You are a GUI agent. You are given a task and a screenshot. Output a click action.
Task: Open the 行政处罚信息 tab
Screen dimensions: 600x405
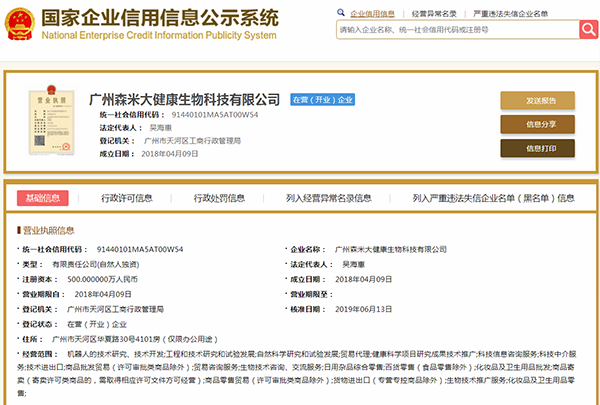tap(219, 198)
